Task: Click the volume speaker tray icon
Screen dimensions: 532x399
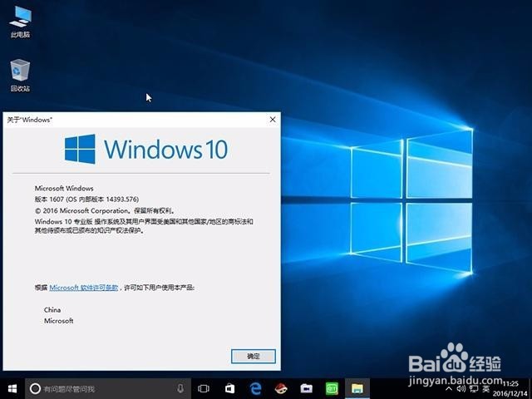Action: [x=461, y=389]
